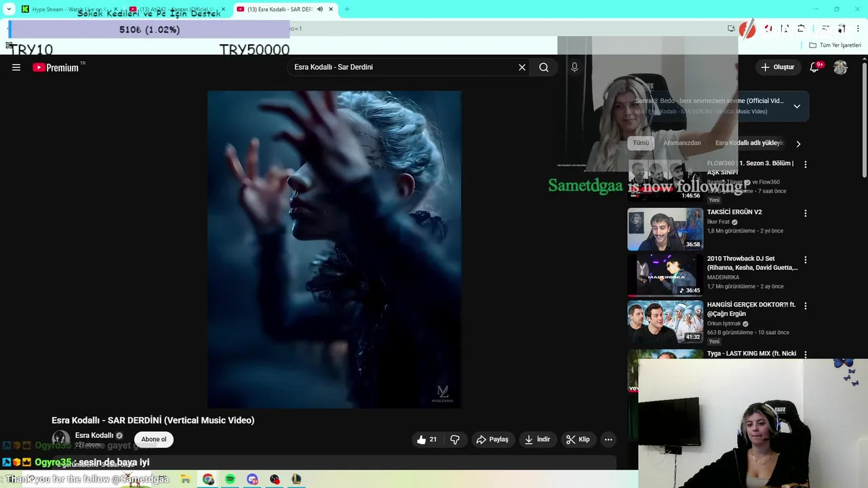Open Tyga LAST KING MIX title
868x488 pixels.
tap(751, 354)
